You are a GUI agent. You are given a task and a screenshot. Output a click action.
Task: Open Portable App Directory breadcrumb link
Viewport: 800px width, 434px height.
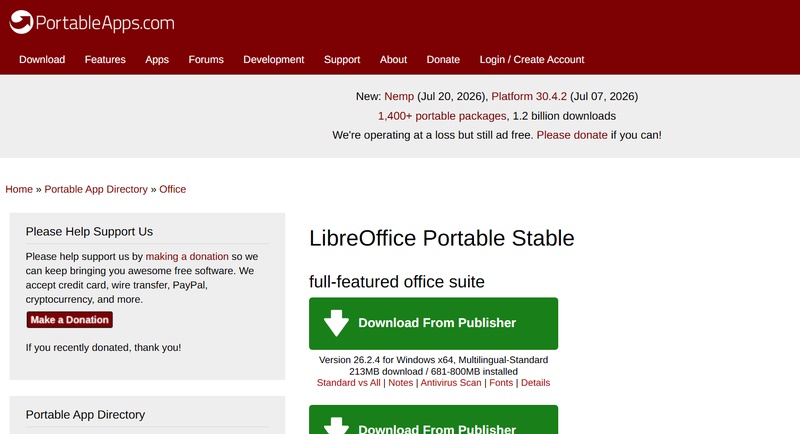[x=96, y=189]
